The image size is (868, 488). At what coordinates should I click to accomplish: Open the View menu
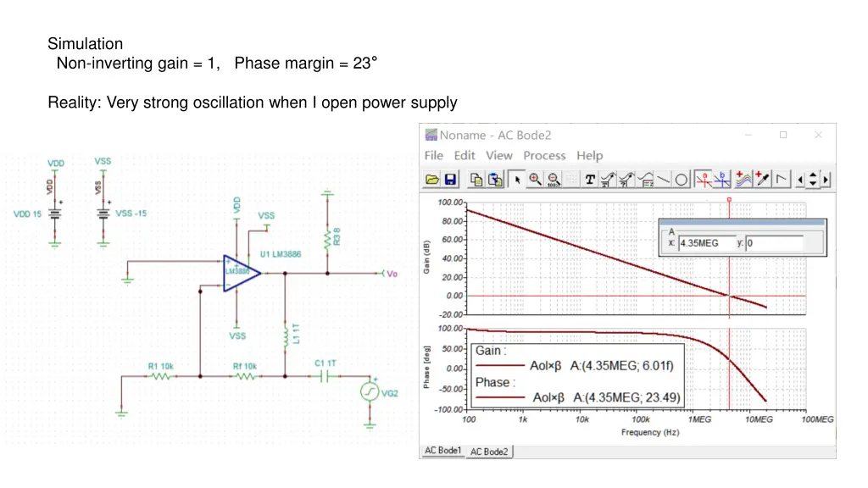click(x=499, y=155)
